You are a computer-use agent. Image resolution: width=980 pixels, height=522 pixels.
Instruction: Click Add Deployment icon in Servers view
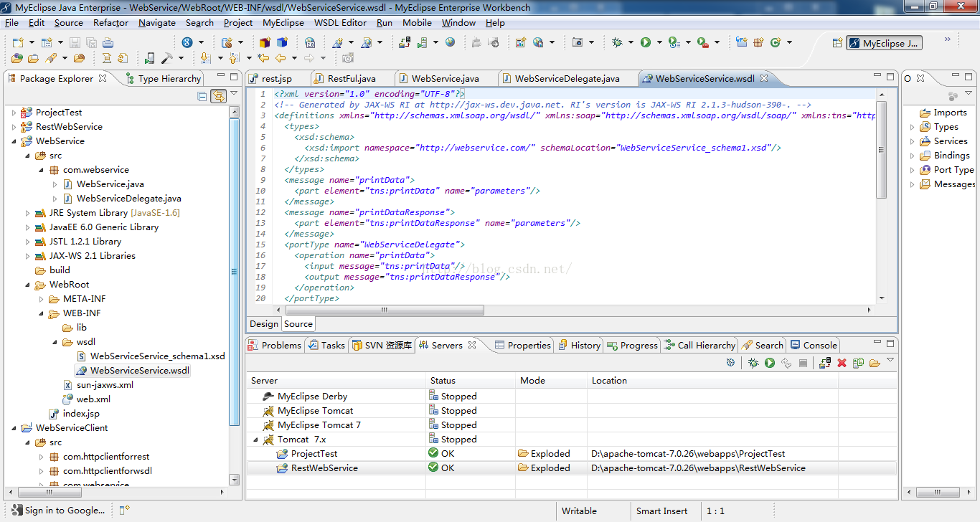pyautogui.click(x=825, y=363)
